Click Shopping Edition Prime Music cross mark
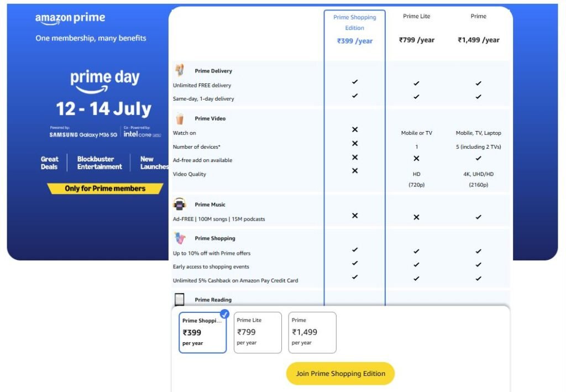Screen dimensions: 566x392 355,216
